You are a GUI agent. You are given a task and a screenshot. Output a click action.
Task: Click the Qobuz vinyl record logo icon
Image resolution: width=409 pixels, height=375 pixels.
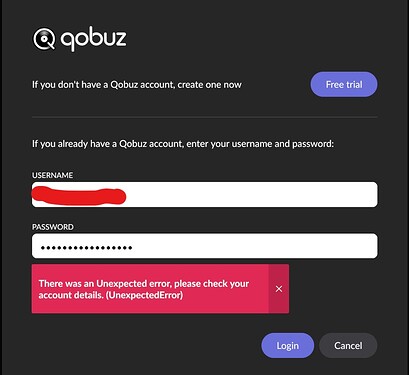(44, 39)
